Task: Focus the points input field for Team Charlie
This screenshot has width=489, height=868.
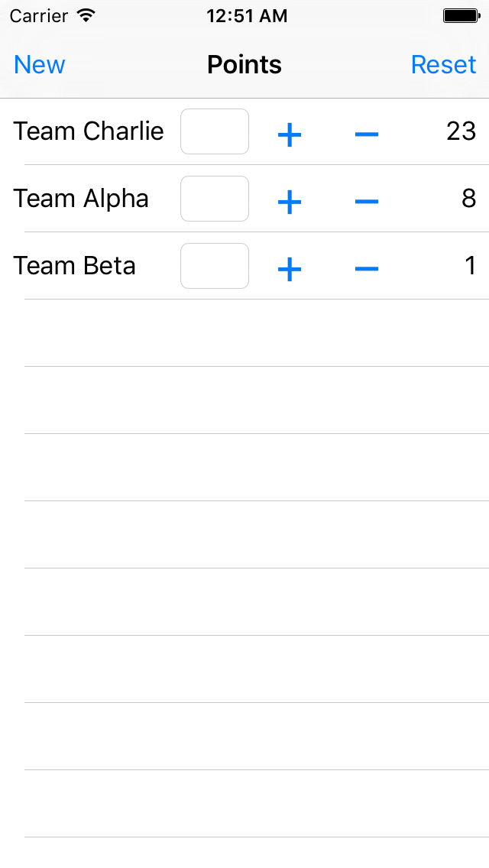Action: pos(214,131)
